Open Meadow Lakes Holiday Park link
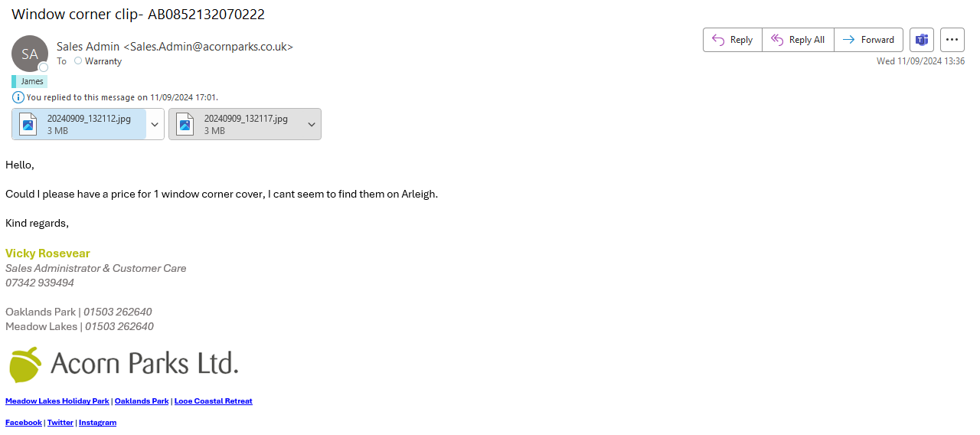Image resolution: width=980 pixels, height=435 pixels. [x=57, y=401]
